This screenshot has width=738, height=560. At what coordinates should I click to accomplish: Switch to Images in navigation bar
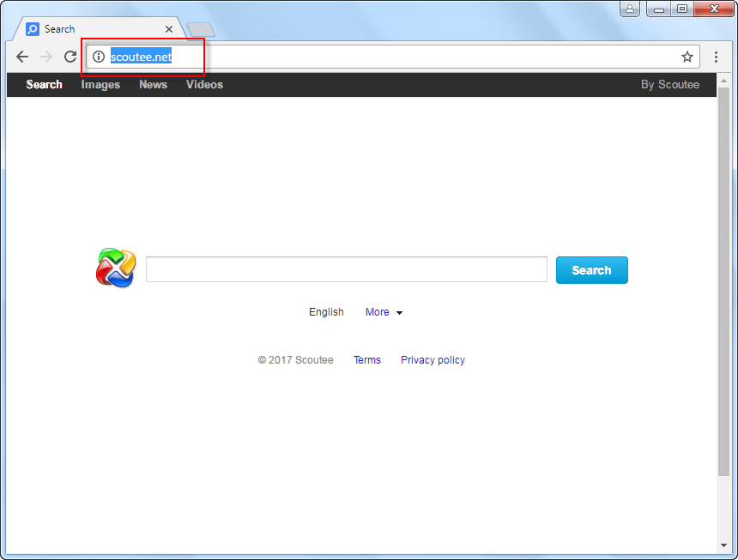coord(100,84)
